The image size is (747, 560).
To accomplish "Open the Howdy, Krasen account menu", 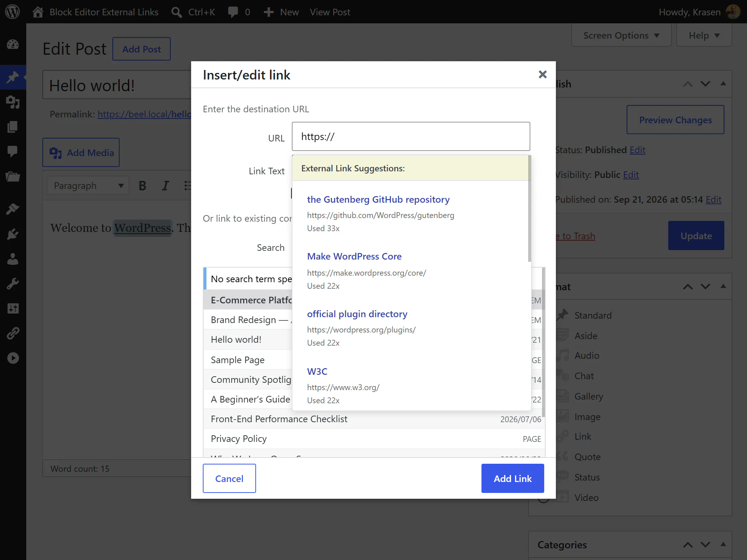I will pyautogui.click(x=699, y=12).
